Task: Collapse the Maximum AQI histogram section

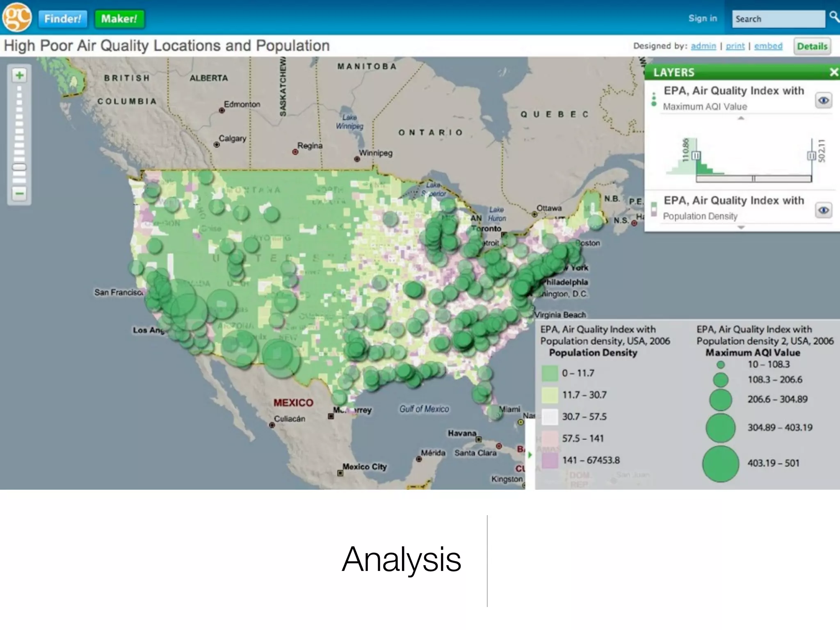Action: click(741, 119)
